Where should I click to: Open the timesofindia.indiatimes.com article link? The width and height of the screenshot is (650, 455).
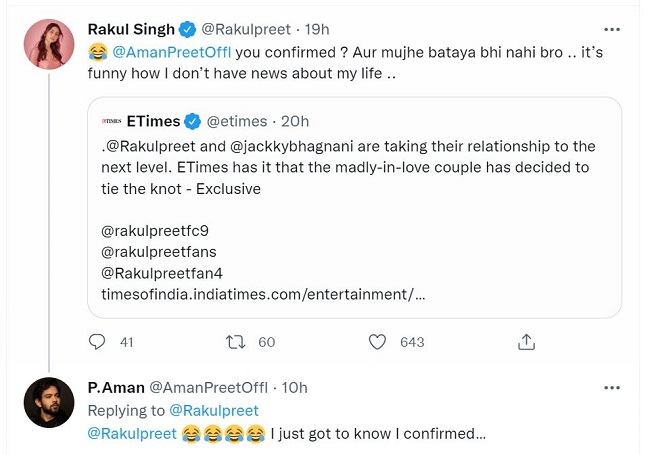click(x=264, y=293)
